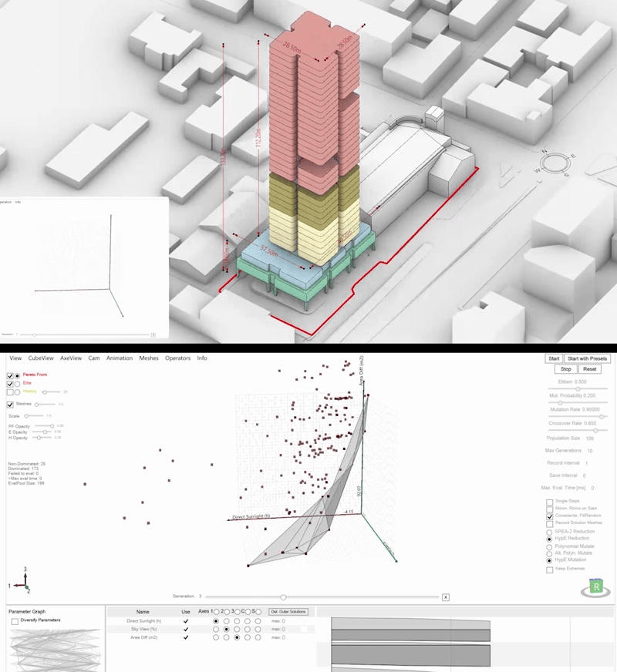617x672 pixels.
Task: Uncheck the Pareto Front checkbox
Action: [10, 376]
